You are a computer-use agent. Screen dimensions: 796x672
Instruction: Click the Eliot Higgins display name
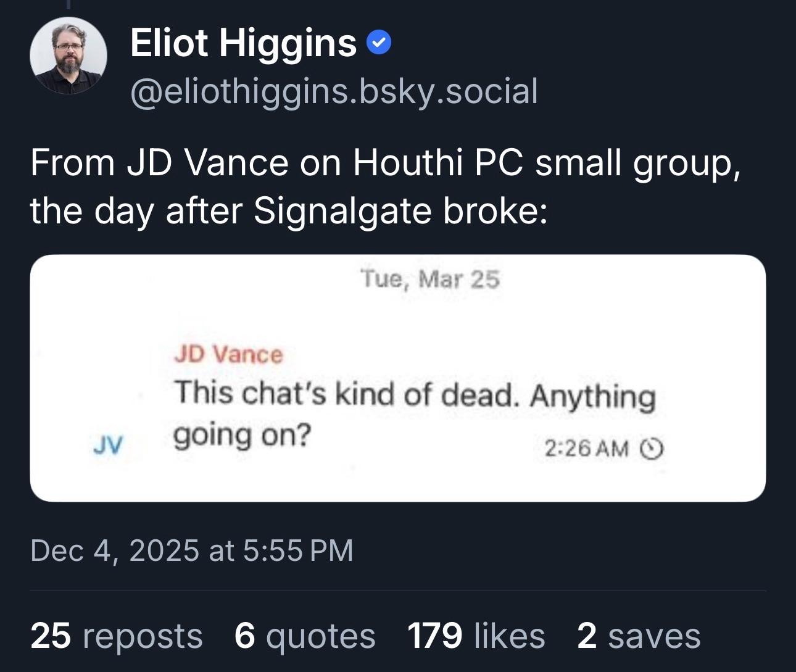click(x=243, y=43)
